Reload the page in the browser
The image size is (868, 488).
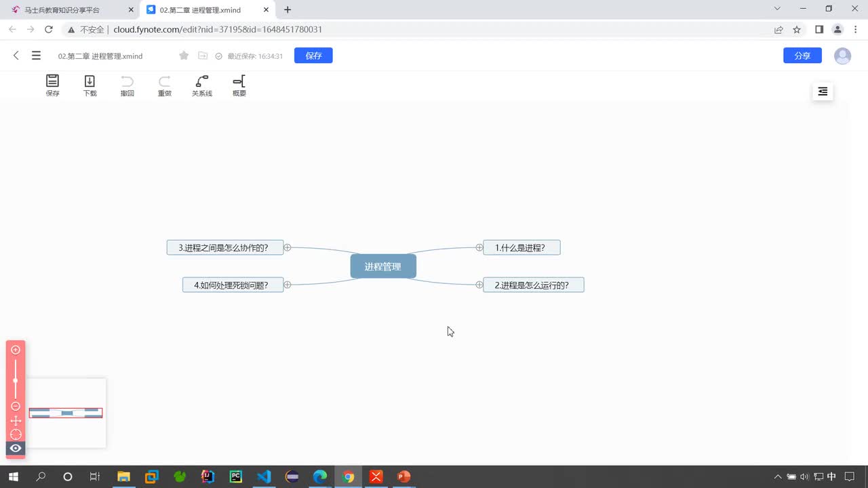click(x=49, y=29)
